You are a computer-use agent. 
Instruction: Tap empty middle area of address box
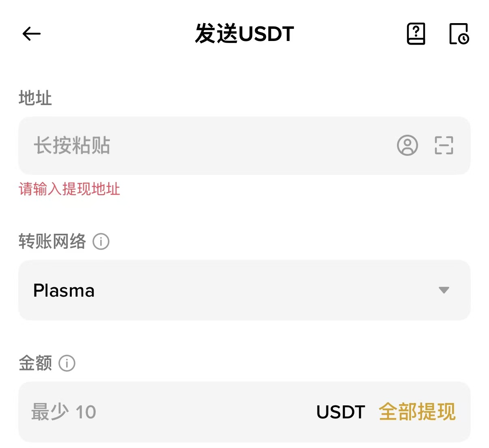[243, 145]
